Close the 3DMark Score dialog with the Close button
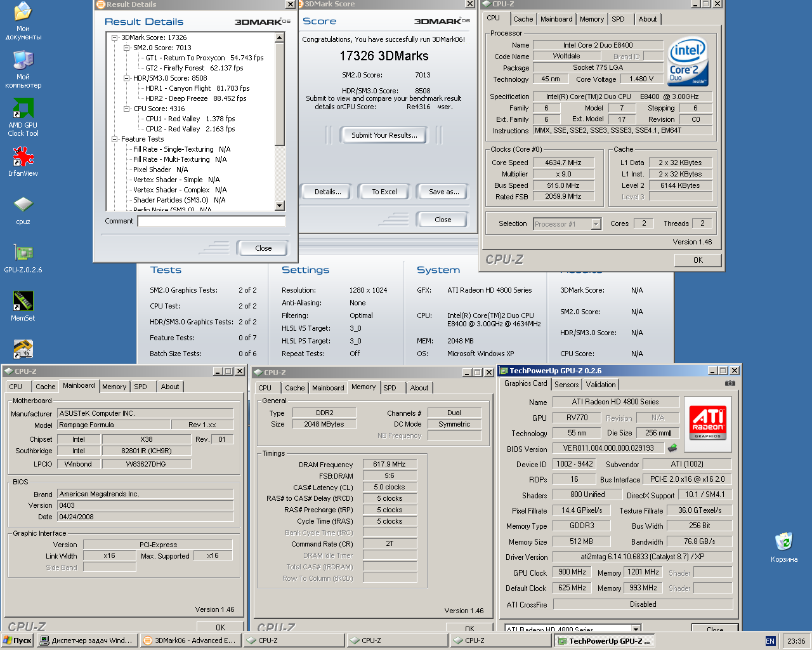This screenshot has width=812, height=650. [443, 220]
